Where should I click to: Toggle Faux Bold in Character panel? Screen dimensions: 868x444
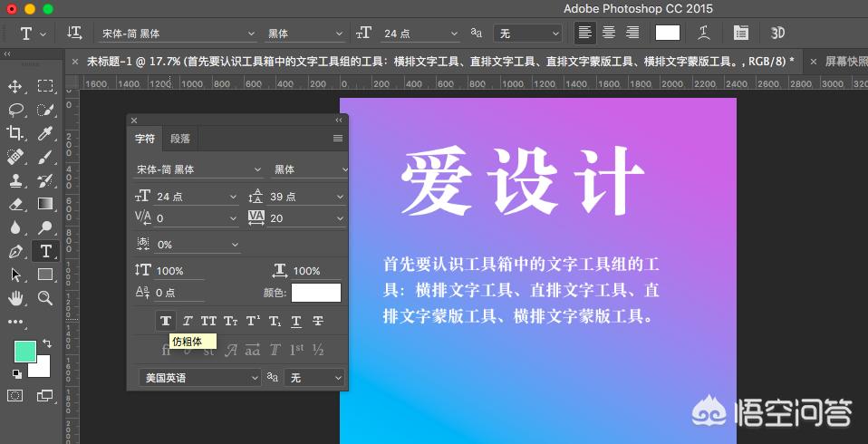point(165,321)
